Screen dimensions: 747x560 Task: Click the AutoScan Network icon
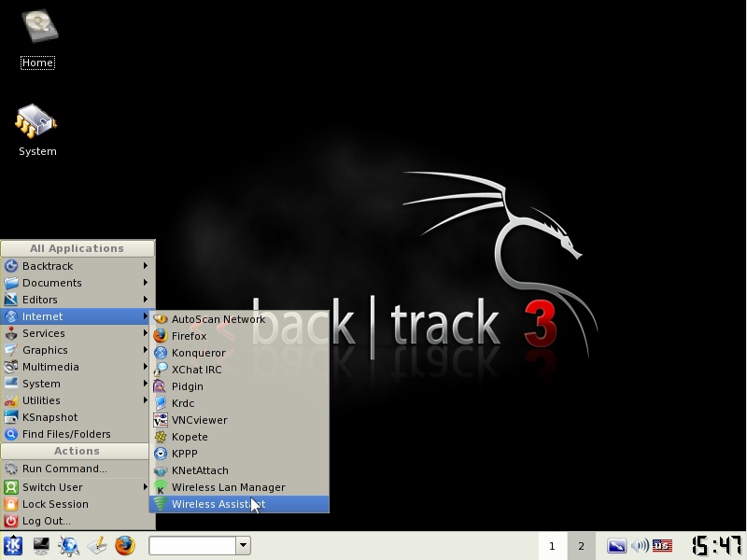click(161, 319)
